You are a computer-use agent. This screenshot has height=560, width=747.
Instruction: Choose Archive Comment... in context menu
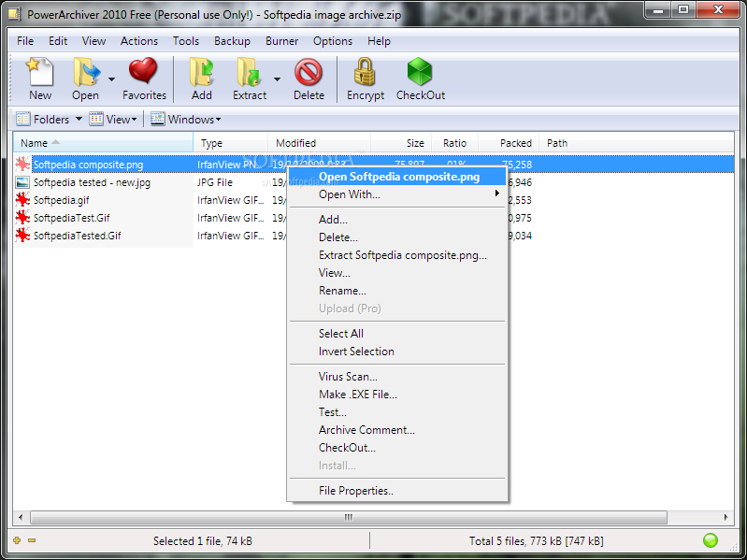397,430
